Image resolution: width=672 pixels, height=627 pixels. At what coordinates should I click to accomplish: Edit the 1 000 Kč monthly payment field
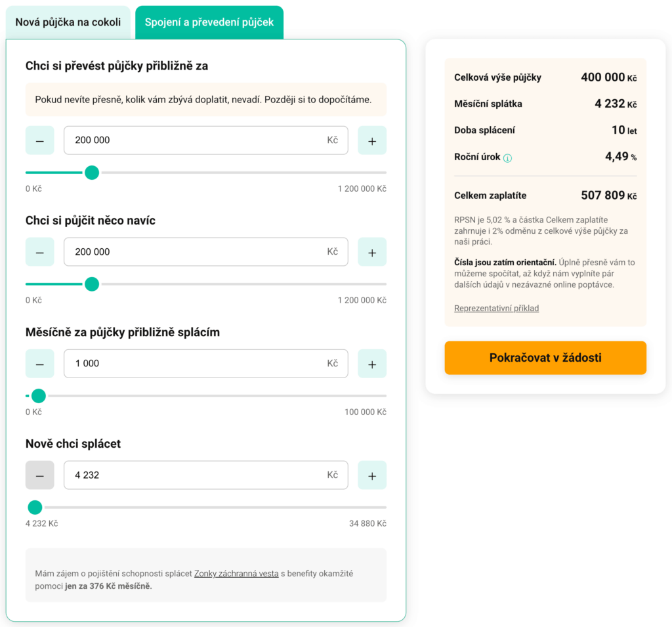pyautogui.click(x=205, y=363)
